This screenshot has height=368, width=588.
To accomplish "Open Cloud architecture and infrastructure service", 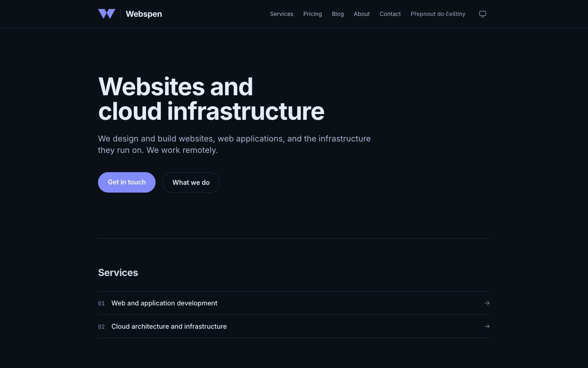I will click(294, 326).
